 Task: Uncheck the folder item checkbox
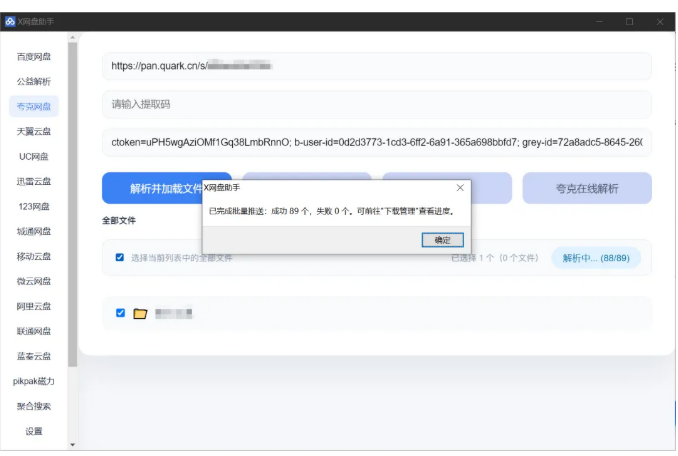[x=120, y=313]
